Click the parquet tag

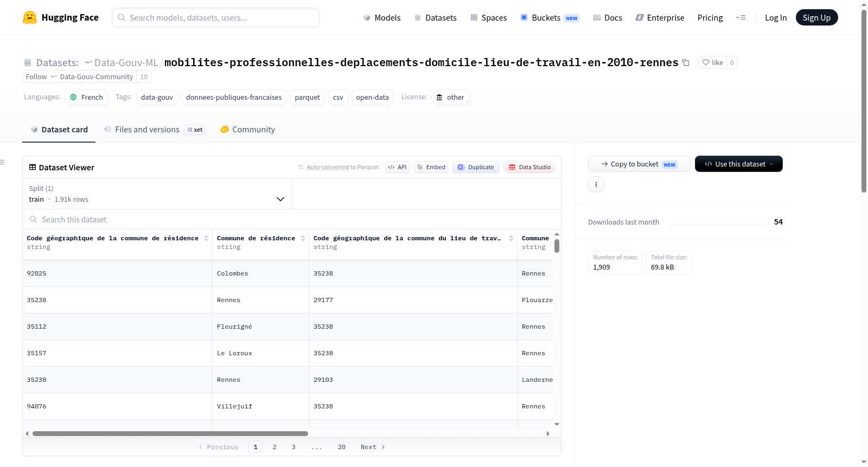tap(307, 97)
